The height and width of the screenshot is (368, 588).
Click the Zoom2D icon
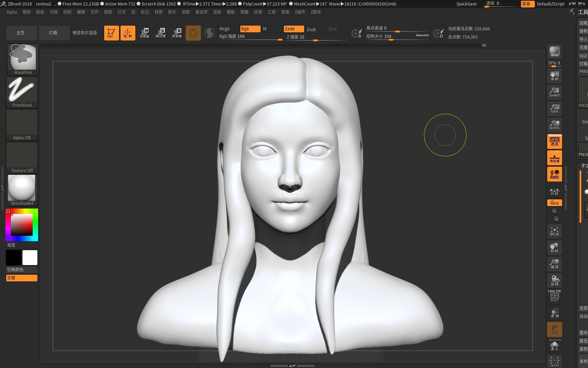(554, 92)
